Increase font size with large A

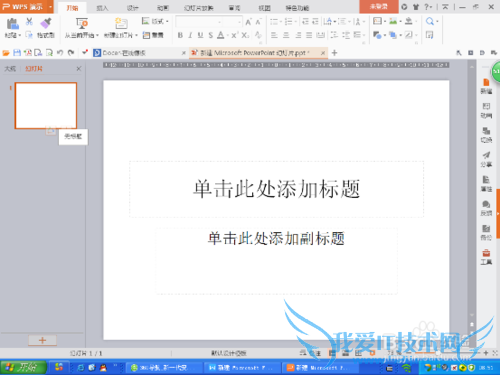[x=248, y=22]
